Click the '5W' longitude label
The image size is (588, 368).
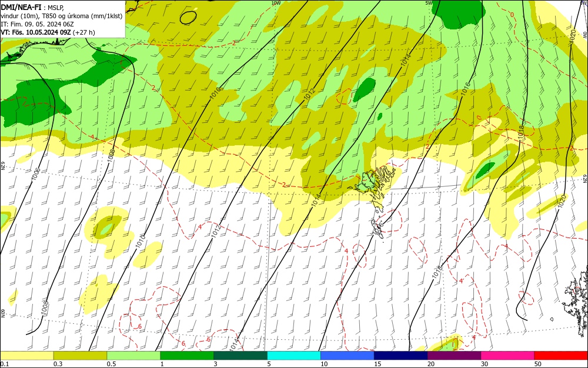[x=429, y=3]
